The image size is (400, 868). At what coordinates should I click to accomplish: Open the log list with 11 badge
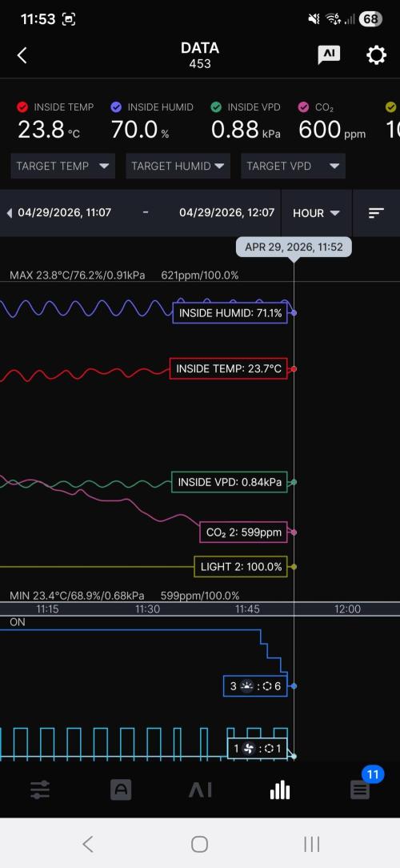coord(360,789)
